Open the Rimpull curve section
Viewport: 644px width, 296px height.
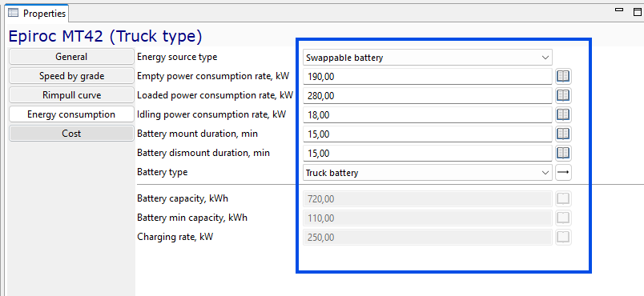pyautogui.click(x=71, y=95)
